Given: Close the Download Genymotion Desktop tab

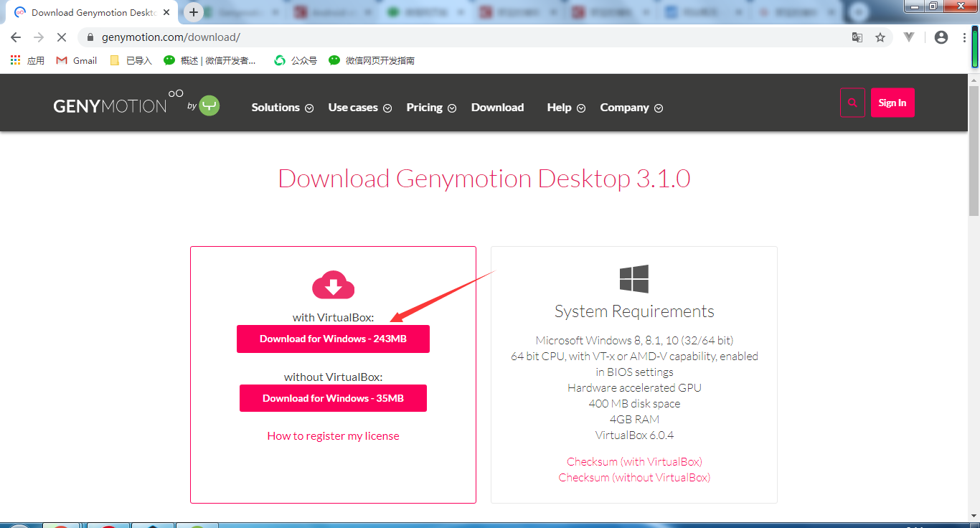Looking at the screenshot, I should point(166,12).
